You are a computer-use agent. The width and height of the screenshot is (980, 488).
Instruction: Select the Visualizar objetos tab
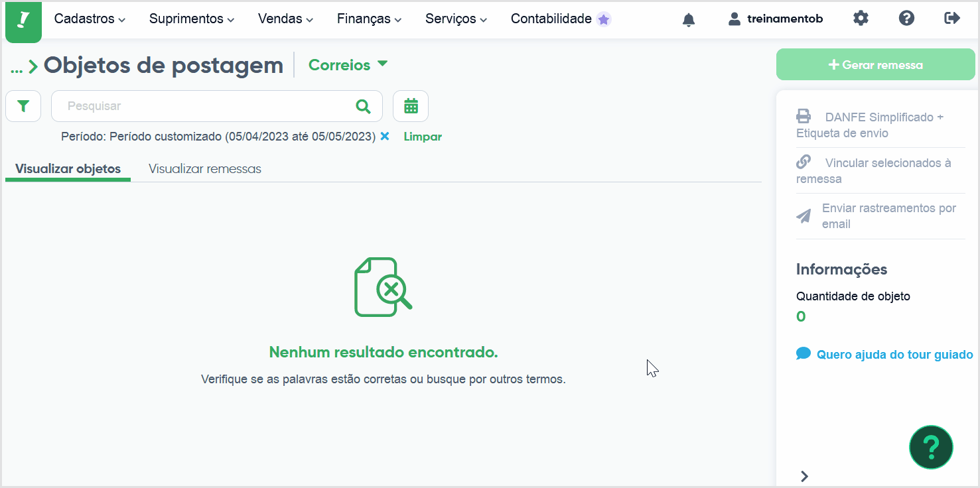(x=68, y=168)
